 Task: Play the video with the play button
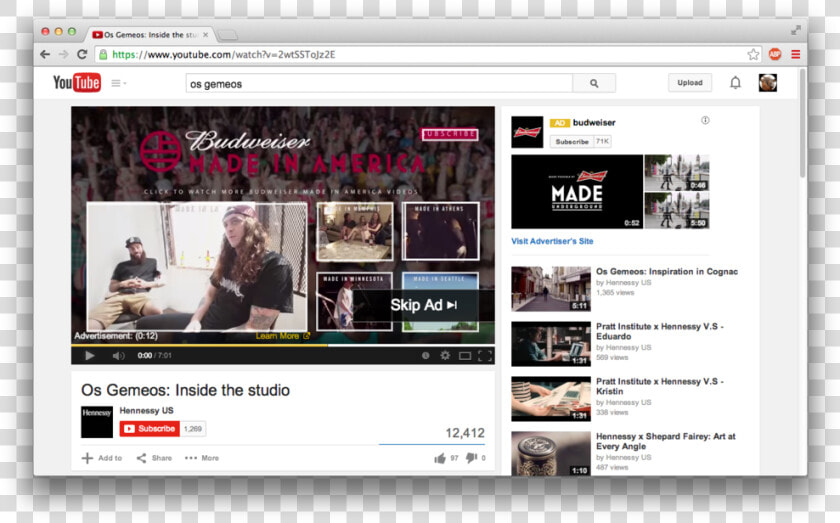pos(89,355)
